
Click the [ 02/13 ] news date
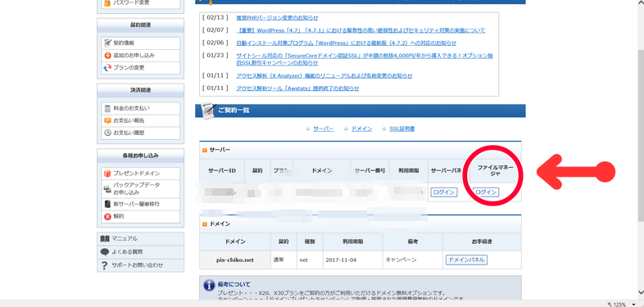[x=215, y=18]
